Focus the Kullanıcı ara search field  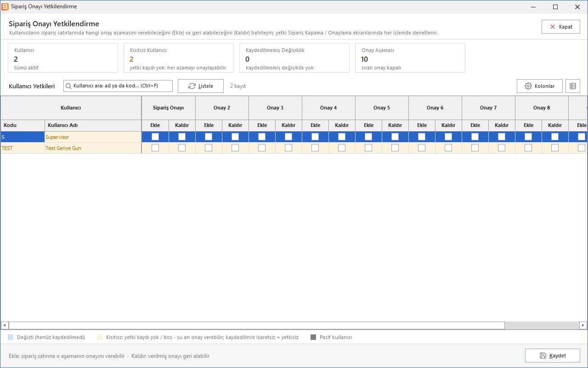click(118, 86)
